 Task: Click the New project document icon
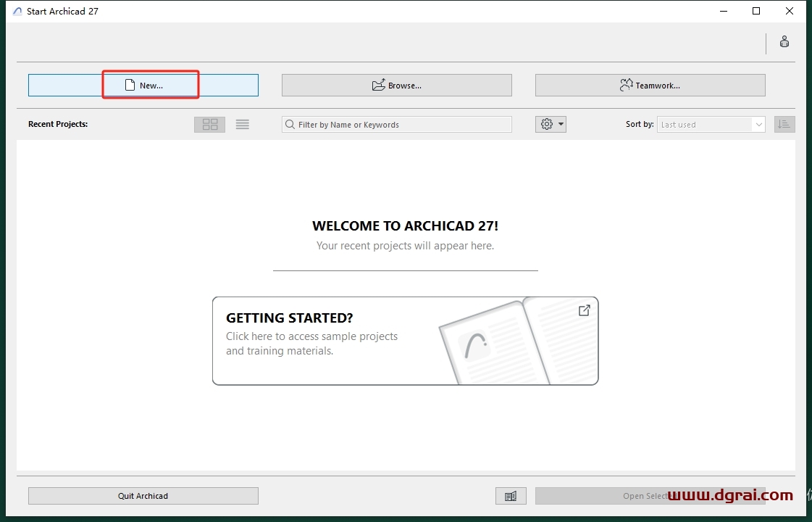click(x=130, y=86)
